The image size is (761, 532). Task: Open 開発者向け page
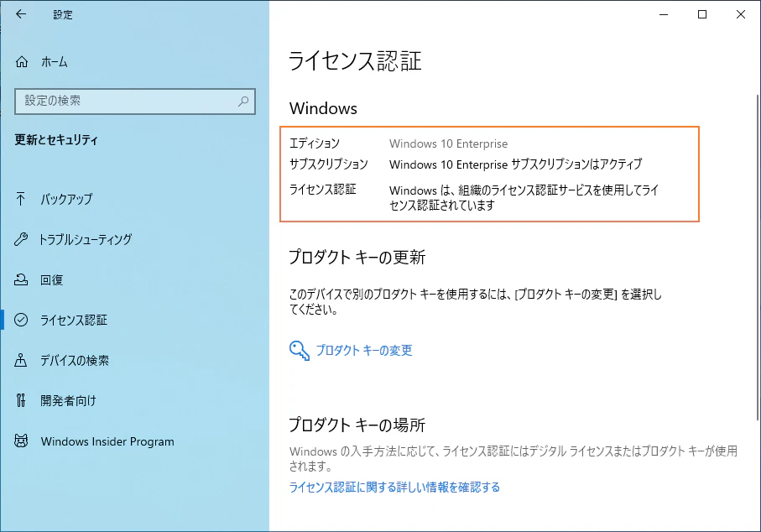68,400
